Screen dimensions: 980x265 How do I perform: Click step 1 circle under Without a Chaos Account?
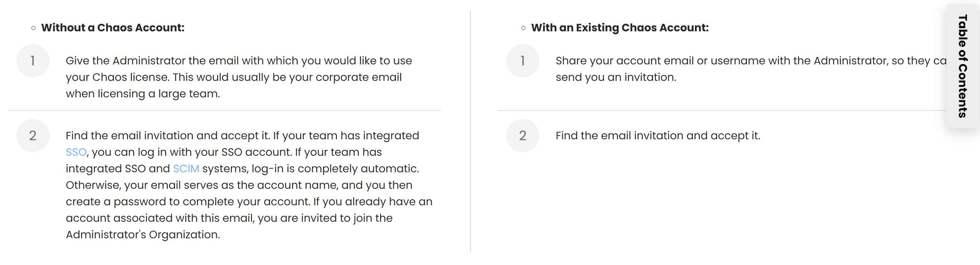tap(33, 61)
